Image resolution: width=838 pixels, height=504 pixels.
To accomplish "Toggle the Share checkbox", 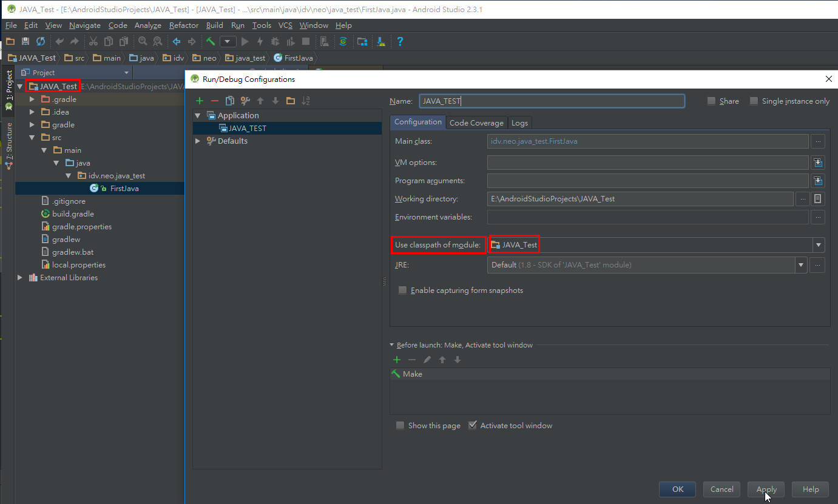I will [711, 101].
